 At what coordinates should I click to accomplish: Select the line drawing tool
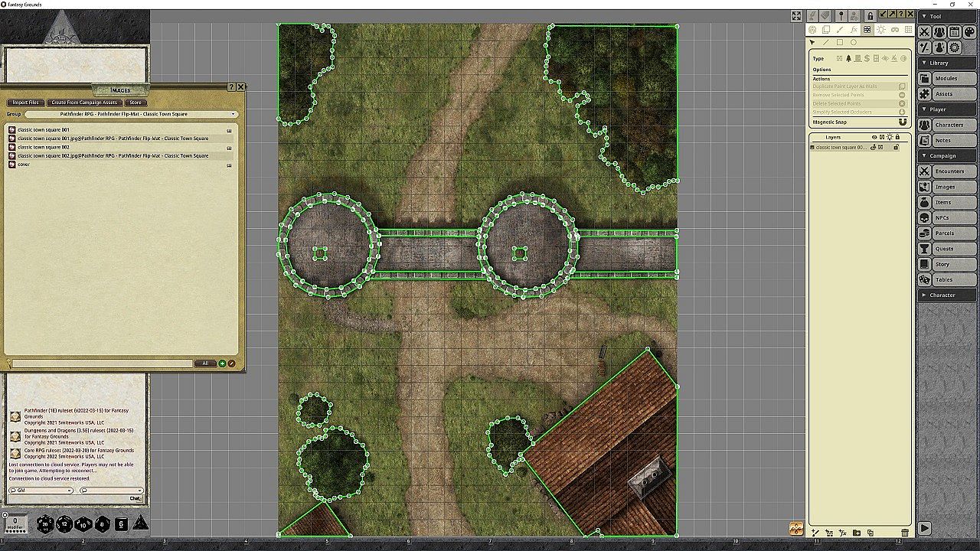(825, 43)
